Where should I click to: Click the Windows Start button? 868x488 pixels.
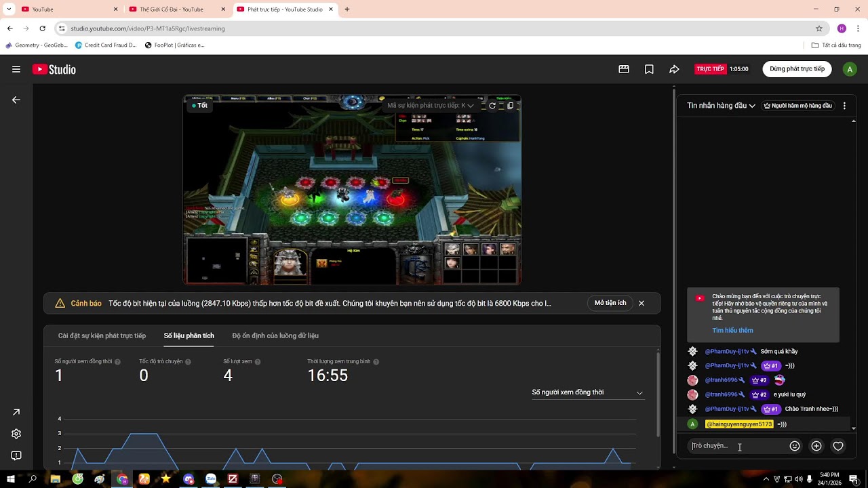11,479
